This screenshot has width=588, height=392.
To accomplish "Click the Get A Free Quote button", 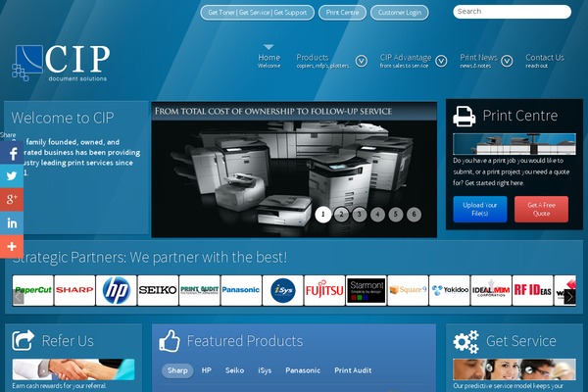I will pyautogui.click(x=541, y=210).
